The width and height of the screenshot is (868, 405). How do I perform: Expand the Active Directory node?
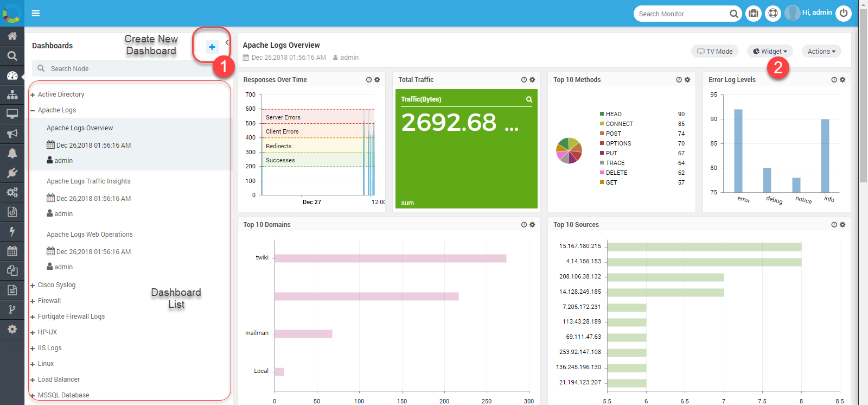pos(33,95)
